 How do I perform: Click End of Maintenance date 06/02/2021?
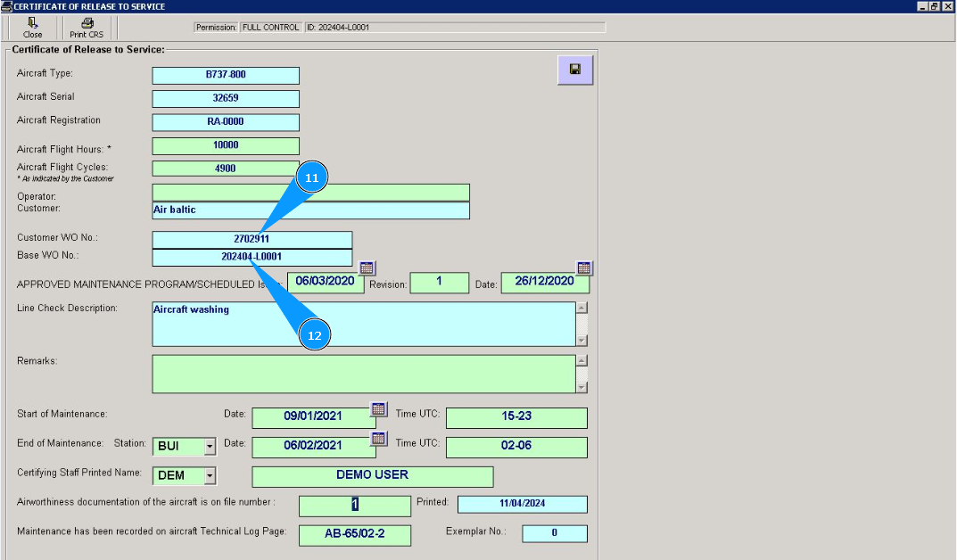coord(314,447)
